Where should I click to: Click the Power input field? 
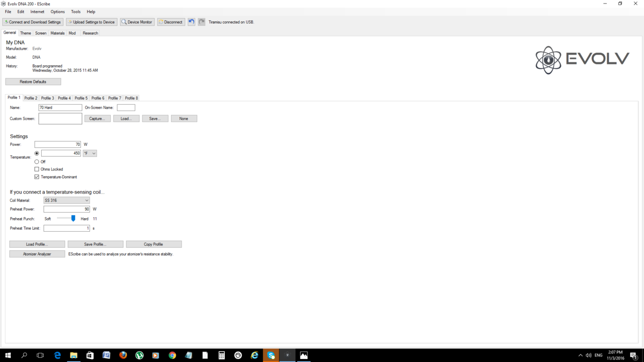click(x=58, y=144)
